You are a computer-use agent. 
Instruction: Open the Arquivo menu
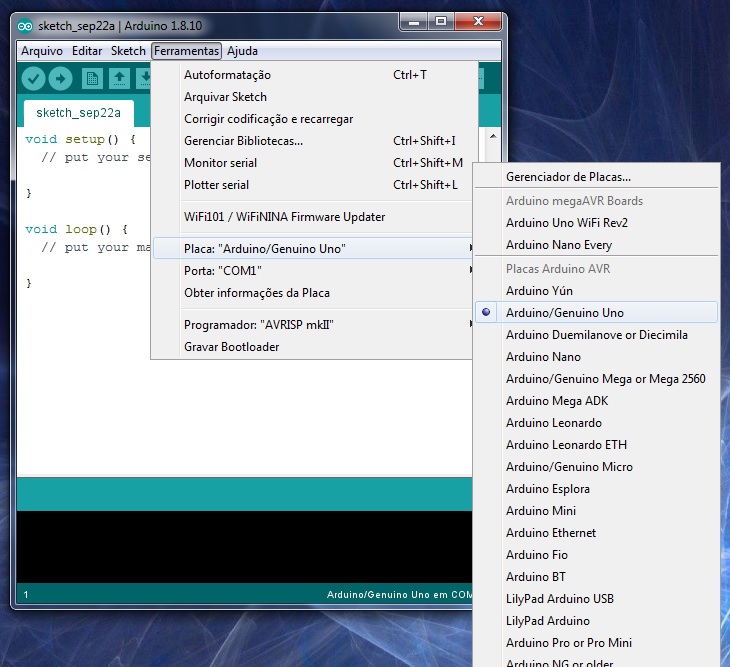(42, 51)
